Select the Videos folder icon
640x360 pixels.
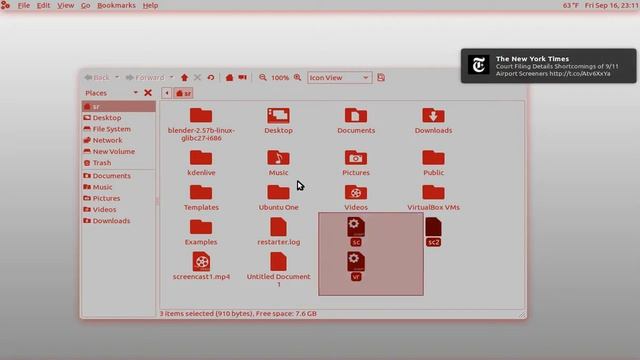(356, 198)
